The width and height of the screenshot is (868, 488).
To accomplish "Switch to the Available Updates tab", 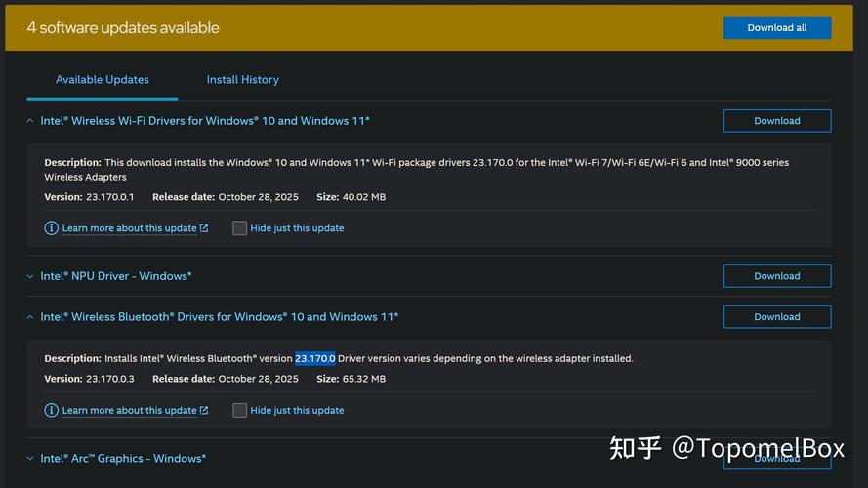I will 103,80.
